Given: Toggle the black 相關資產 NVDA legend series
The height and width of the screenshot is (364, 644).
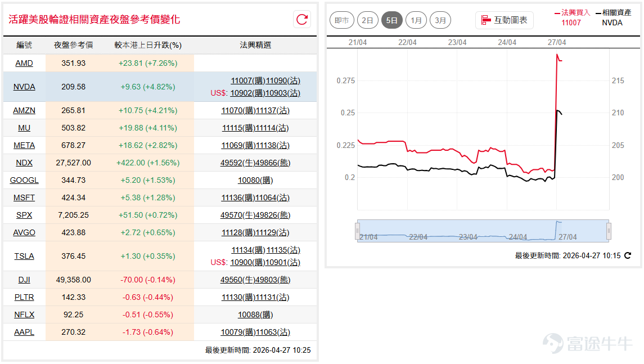Looking at the screenshot, I should tap(614, 17).
